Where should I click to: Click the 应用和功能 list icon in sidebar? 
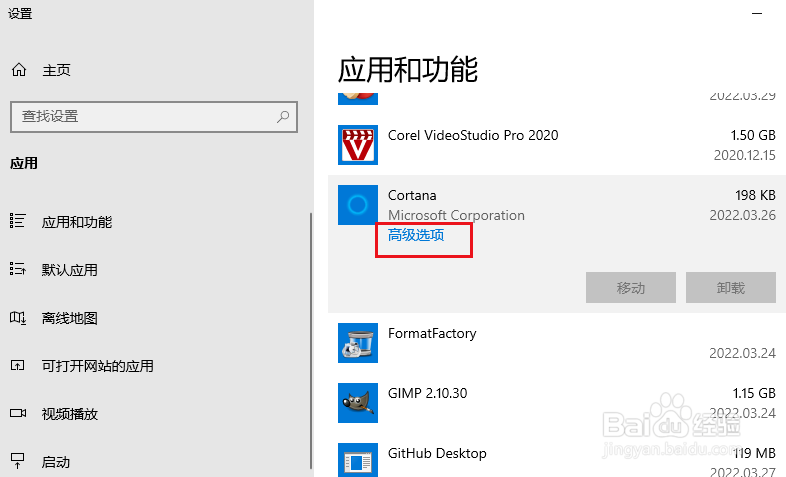pyautogui.click(x=18, y=221)
